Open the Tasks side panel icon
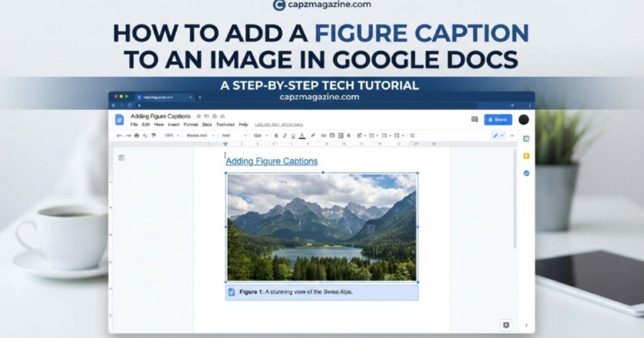The image size is (644, 338). tap(526, 173)
